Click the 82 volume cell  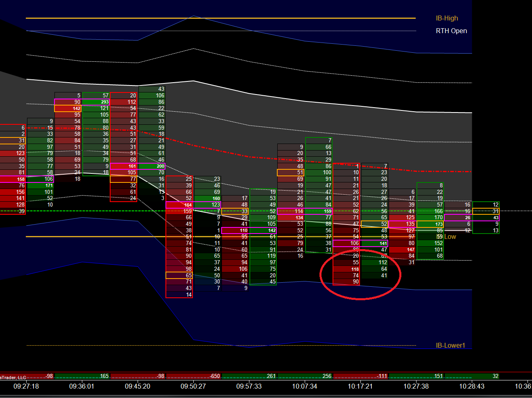40,140
